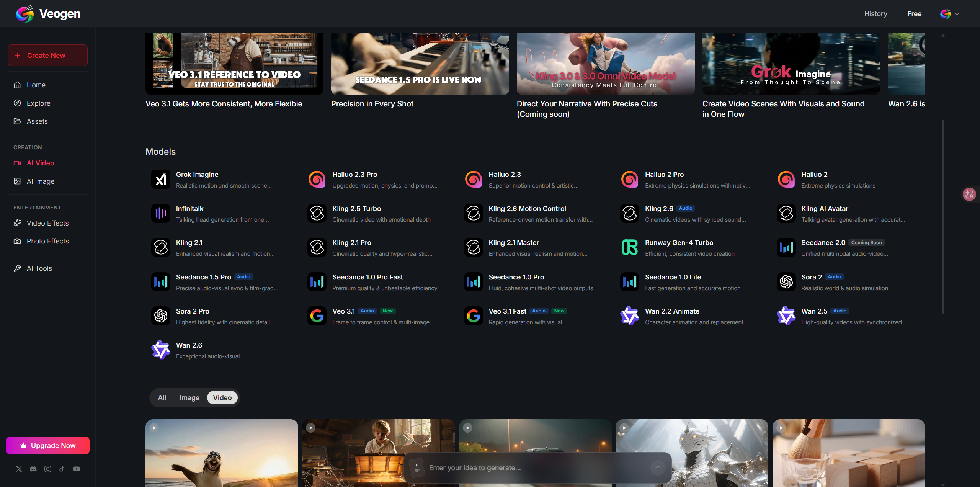
Task: Open the account profile dropdown
Action: 949,14
